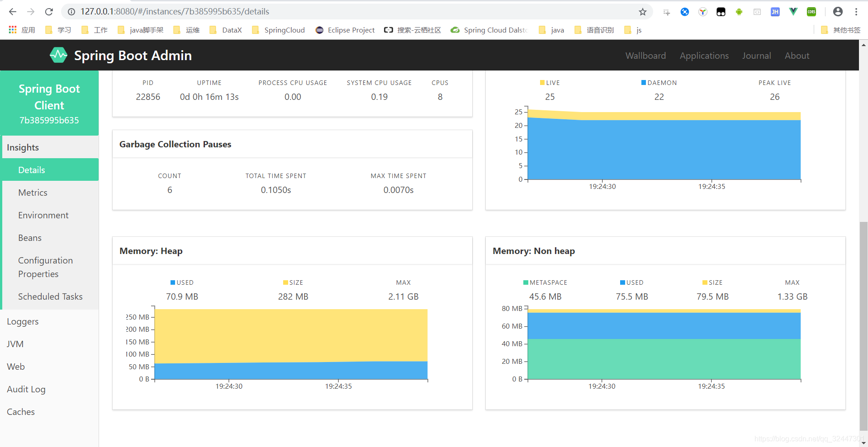This screenshot has width=868, height=447.
Task: Click the code-window extension icon
Action: coord(757,12)
